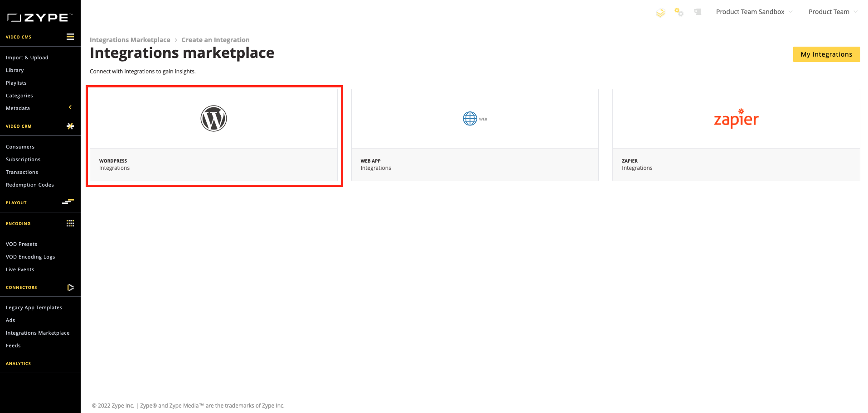Open Playlists
The height and width of the screenshot is (413, 868).
(x=16, y=83)
